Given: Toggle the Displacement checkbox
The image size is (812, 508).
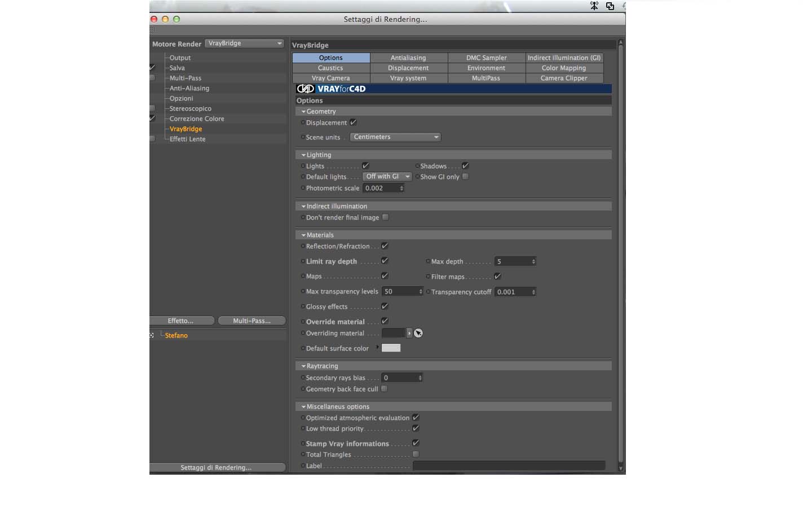Looking at the screenshot, I should (353, 122).
